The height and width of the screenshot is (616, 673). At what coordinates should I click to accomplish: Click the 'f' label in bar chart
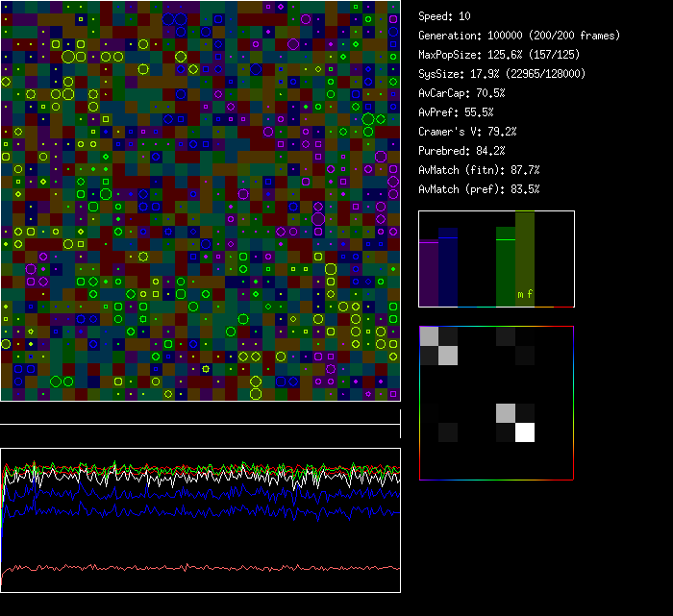(530, 294)
